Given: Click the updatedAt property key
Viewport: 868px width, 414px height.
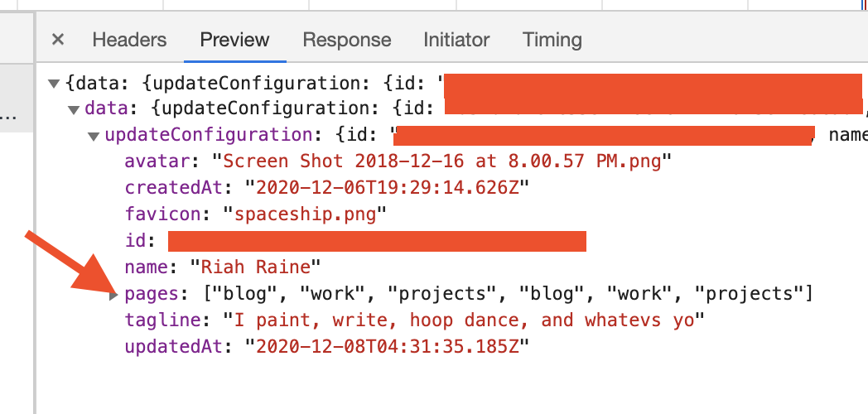Looking at the screenshot, I should [174, 346].
